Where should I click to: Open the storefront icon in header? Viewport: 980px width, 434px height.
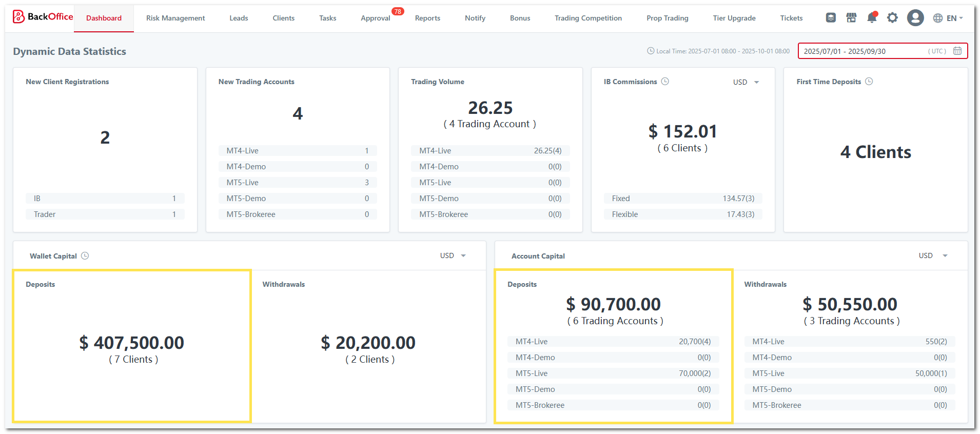[851, 18]
